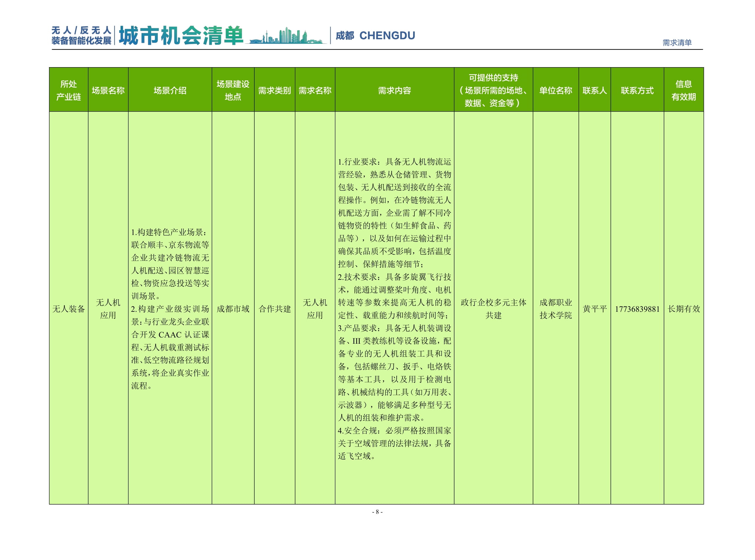Click the 成都 CHENGDU label

click(376, 35)
